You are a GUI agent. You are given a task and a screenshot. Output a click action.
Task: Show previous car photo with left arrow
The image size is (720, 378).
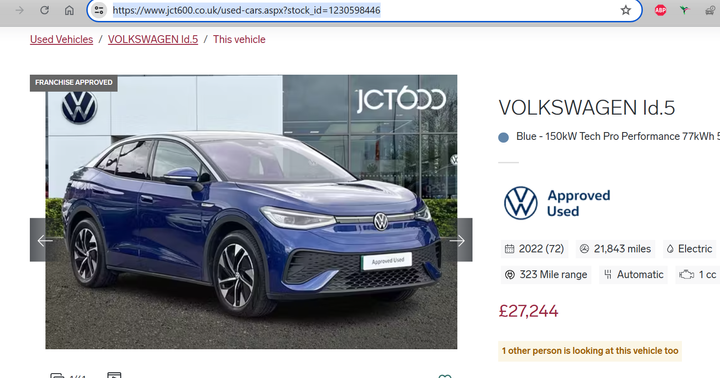pos(45,240)
